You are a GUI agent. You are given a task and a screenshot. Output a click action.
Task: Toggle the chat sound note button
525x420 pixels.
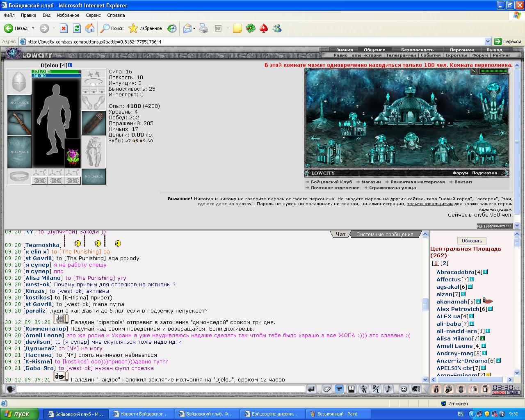click(x=388, y=389)
